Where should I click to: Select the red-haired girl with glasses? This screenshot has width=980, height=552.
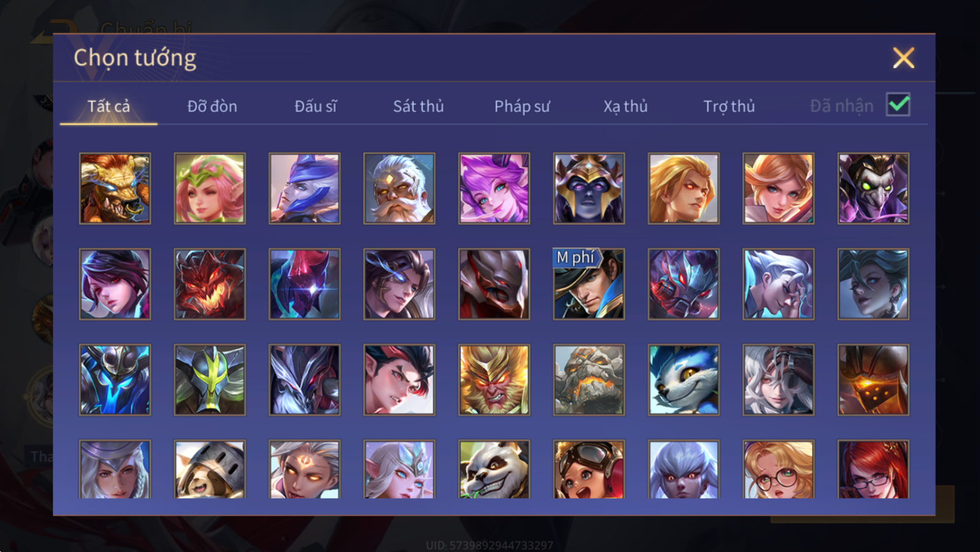[873, 469]
